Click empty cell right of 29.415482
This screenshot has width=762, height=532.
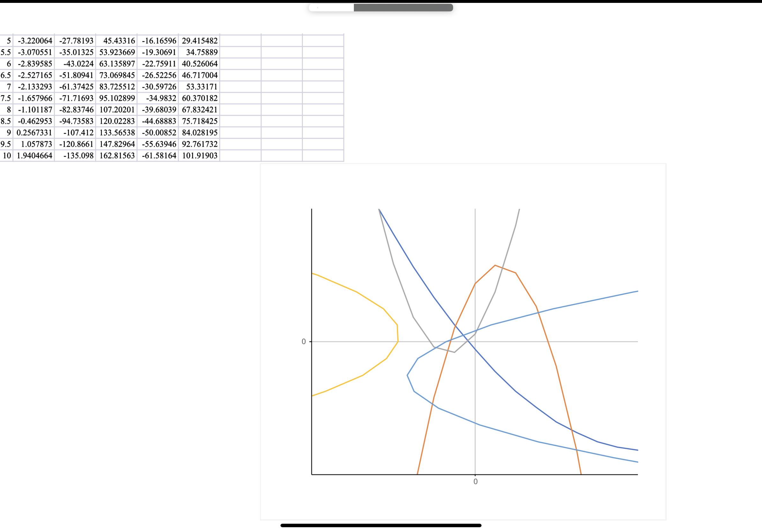tap(240, 41)
